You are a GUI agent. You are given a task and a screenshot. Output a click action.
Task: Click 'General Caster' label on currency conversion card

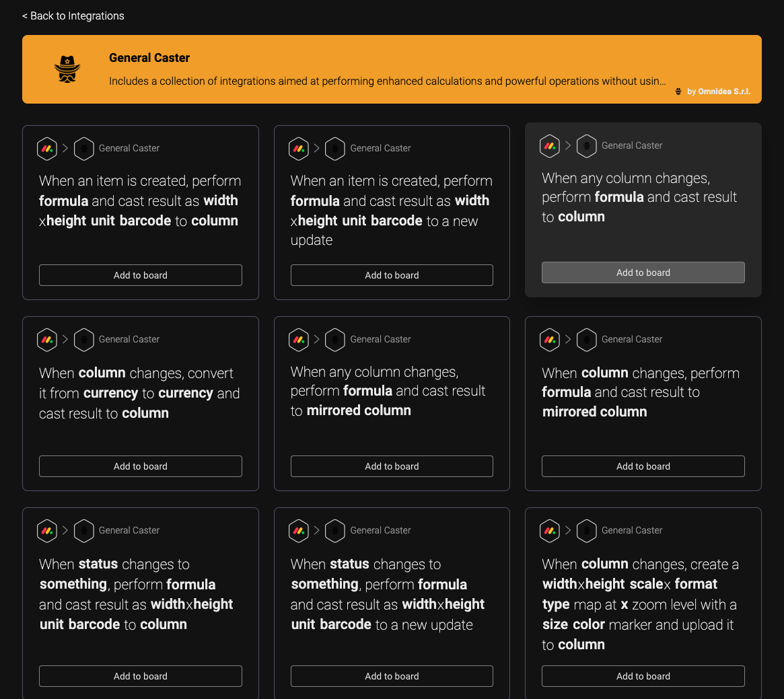point(129,340)
